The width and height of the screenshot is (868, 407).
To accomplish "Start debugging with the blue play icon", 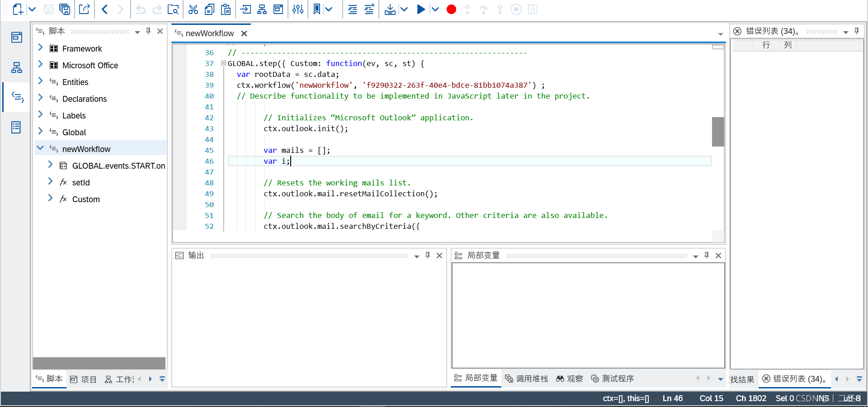I will pyautogui.click(x=421, y=9).
